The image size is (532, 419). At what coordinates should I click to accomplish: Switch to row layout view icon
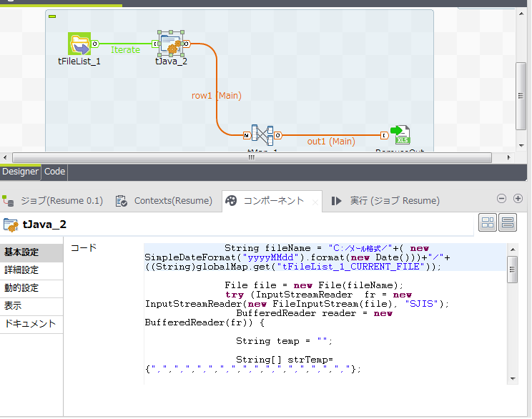(x=508, y=222)
